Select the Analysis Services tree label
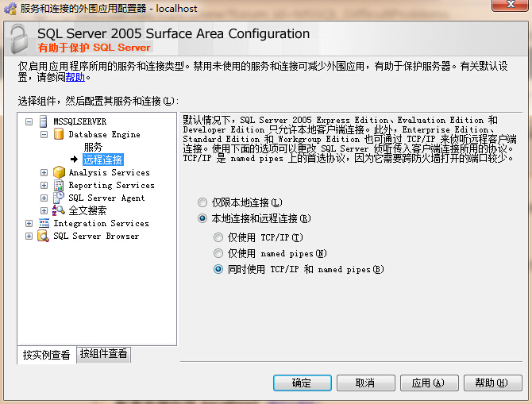 tap(110, 172)
